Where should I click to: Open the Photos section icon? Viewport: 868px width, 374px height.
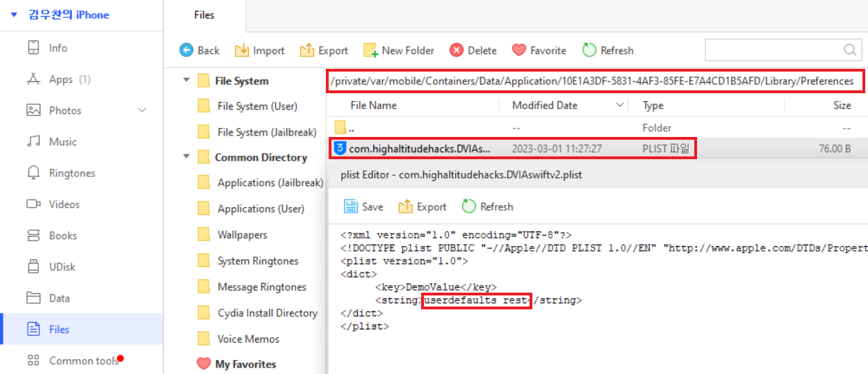[33, 111]
